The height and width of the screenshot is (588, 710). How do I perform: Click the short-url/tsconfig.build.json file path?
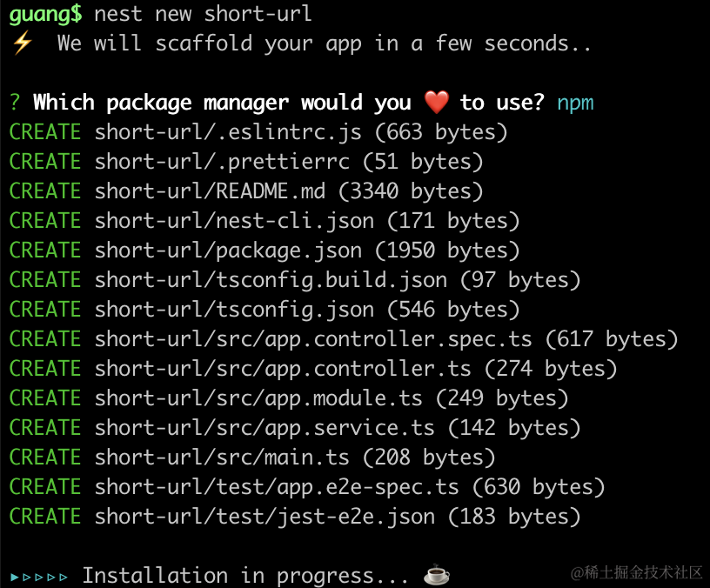click(x=271, y=280)
